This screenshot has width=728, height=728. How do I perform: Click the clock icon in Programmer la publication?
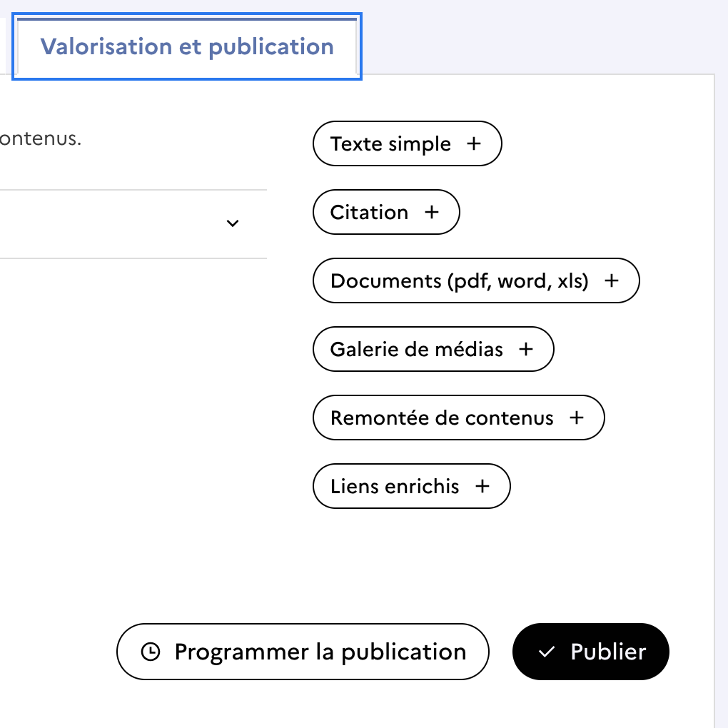[x=151, y=652]
